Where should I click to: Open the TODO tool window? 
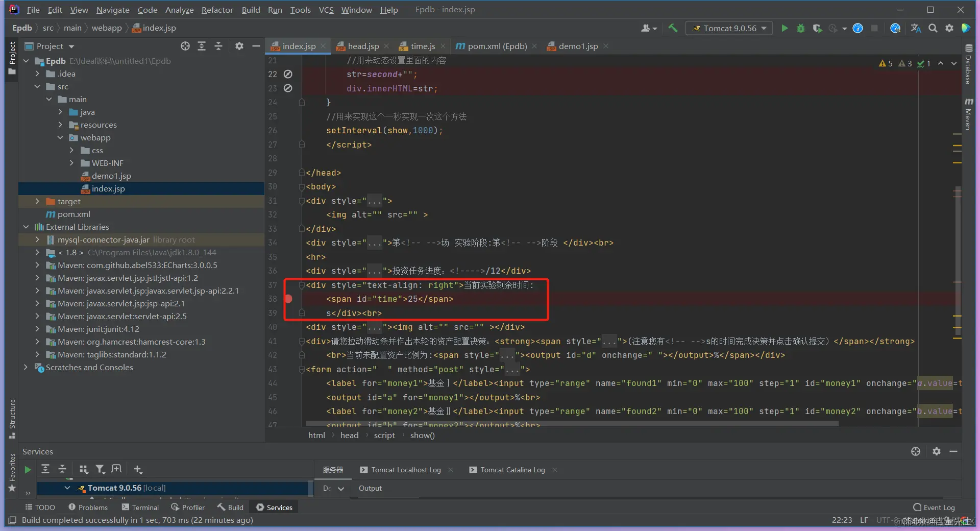point(40,508)
